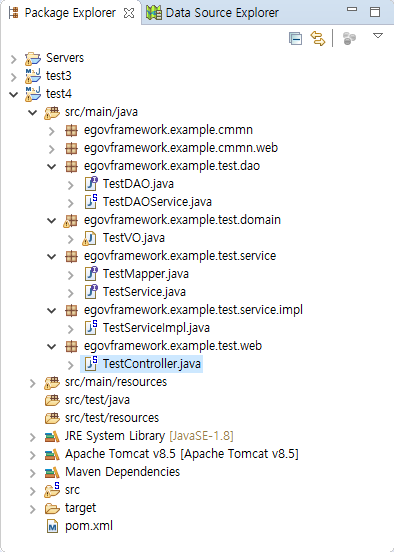Expand egovframework.example.cmmn package

pyautogui.click(x=52, y=131)
